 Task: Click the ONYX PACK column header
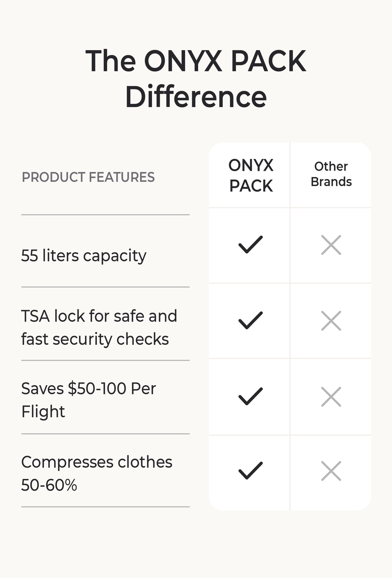[x=251, y=176]
